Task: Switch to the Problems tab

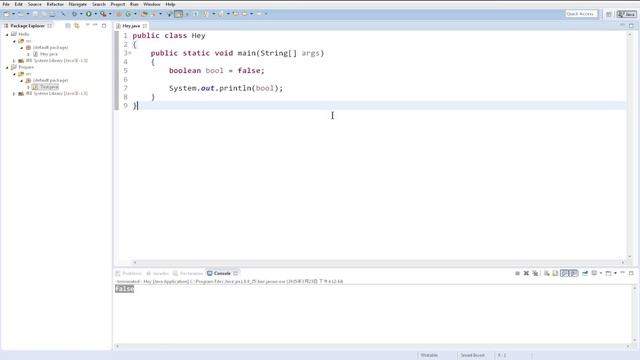Action: (129, 273)
